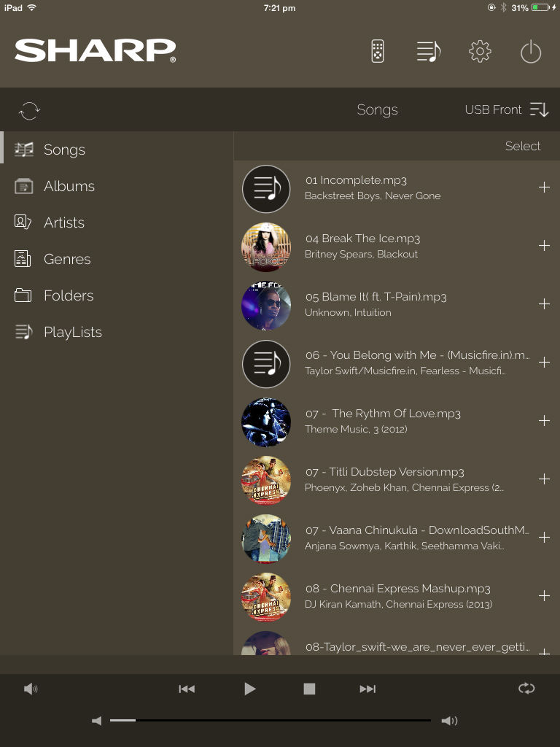Switch to the PlayLists category
The height and width of the screenshot is (747, 560).
117,332
